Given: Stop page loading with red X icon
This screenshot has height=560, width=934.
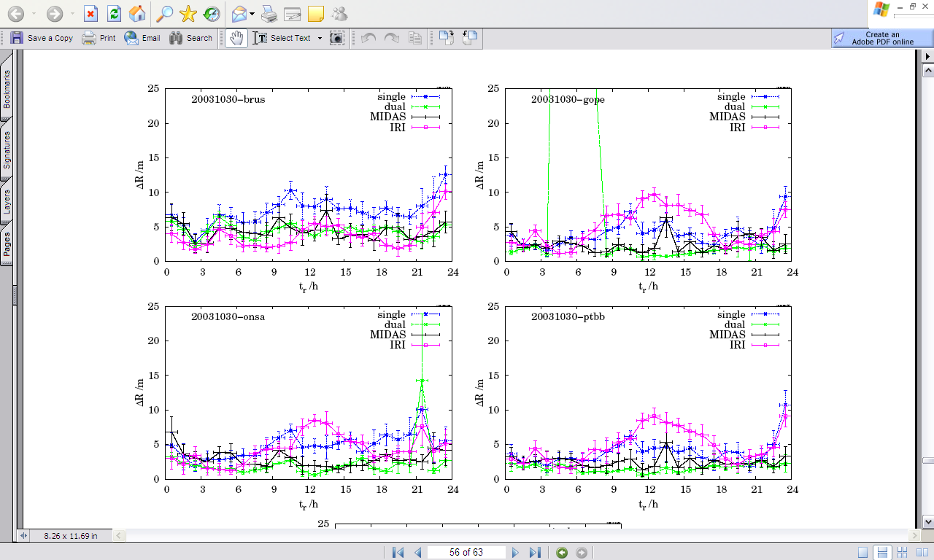Looking at the screenshot, I should 90,14.
